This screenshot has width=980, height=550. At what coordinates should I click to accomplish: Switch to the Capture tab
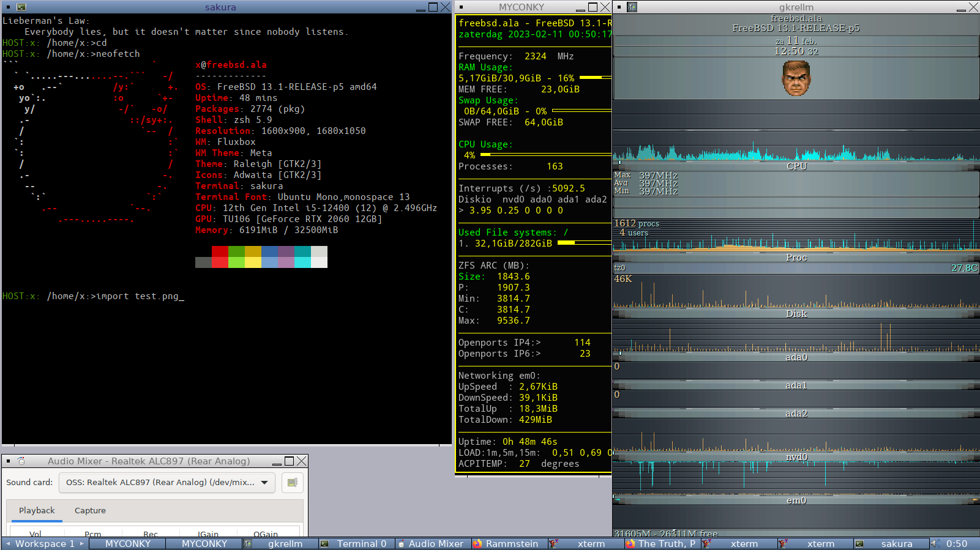[90, 511]
